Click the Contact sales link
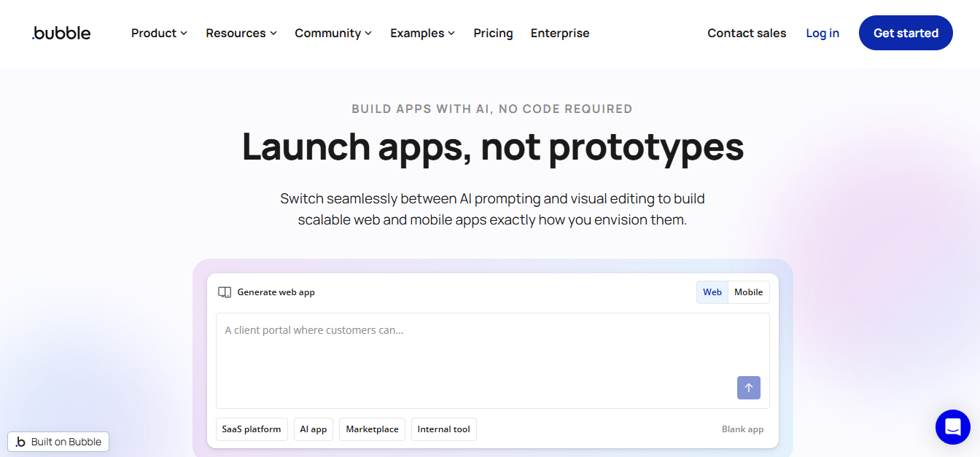Screen dimensions: 980x457 click(x=747, y=33)
